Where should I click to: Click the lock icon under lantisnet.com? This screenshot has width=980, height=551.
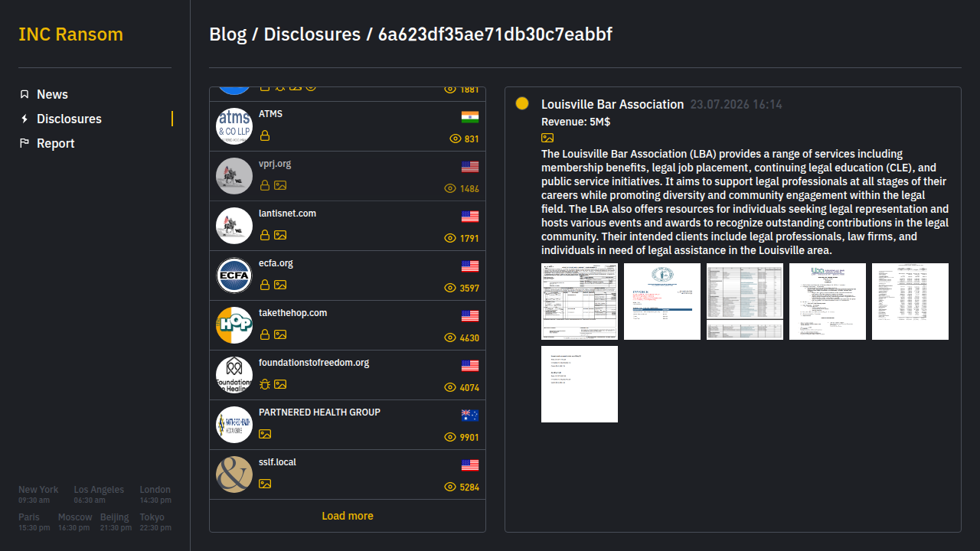pyautogui.click(x=265, y=235)
